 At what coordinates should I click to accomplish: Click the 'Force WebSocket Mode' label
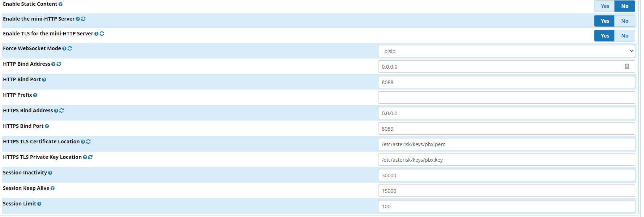pos(32,48)
